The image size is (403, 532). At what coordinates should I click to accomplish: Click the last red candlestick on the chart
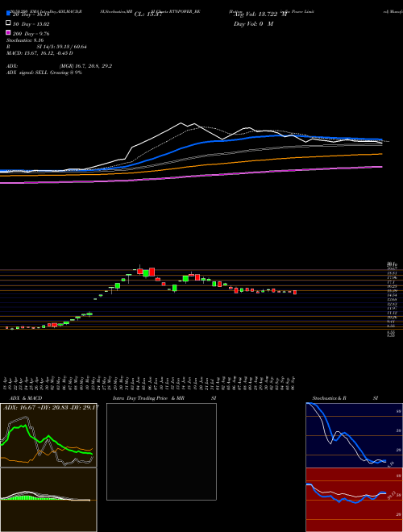pyautogui.click(x=295, y=292)
